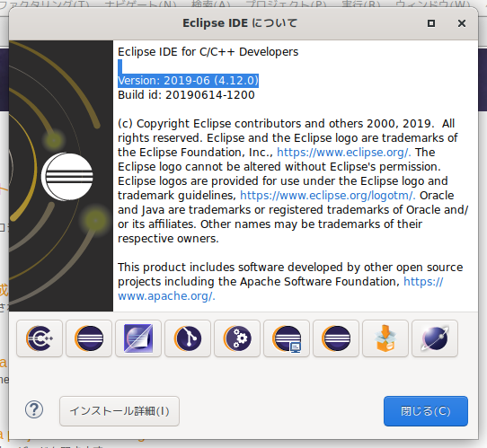
Task: Open the square glass sphere feature icon
Action: (x=138, y=338)
